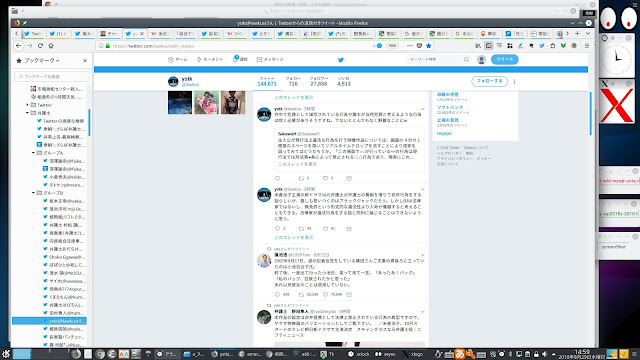This screenshot has height=360, width=640.
Task: Expand the Twitter bookmark folder
Action: [x=27, y=105]
